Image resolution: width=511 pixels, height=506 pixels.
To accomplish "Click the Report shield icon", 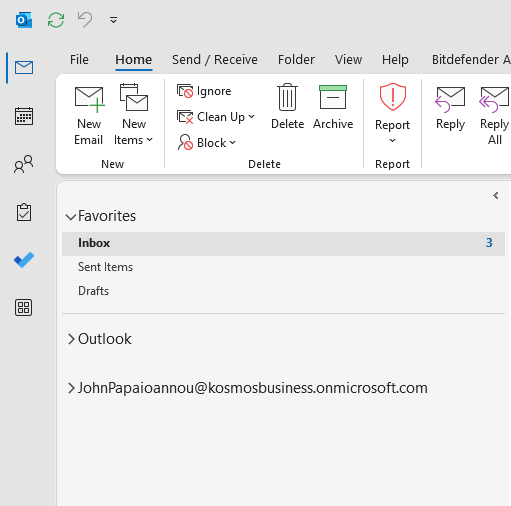I will 393,97.
